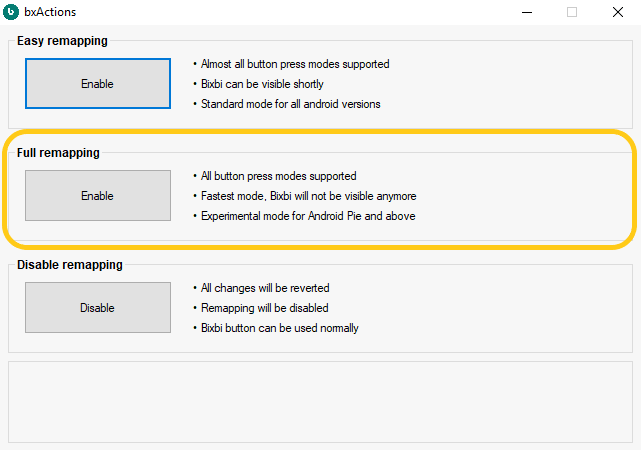641x450 pixels.
Task: Minimize the bxActions window
Action: coord(527,12)
